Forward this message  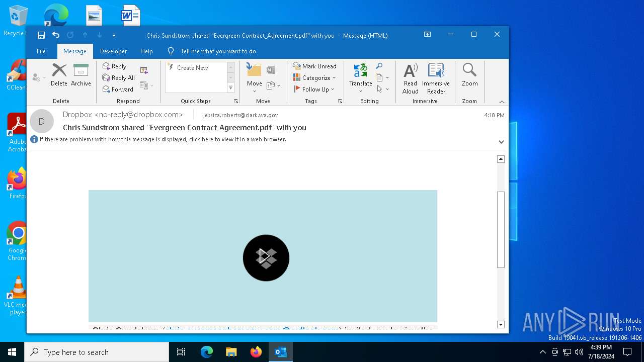[x=118, y=89]
